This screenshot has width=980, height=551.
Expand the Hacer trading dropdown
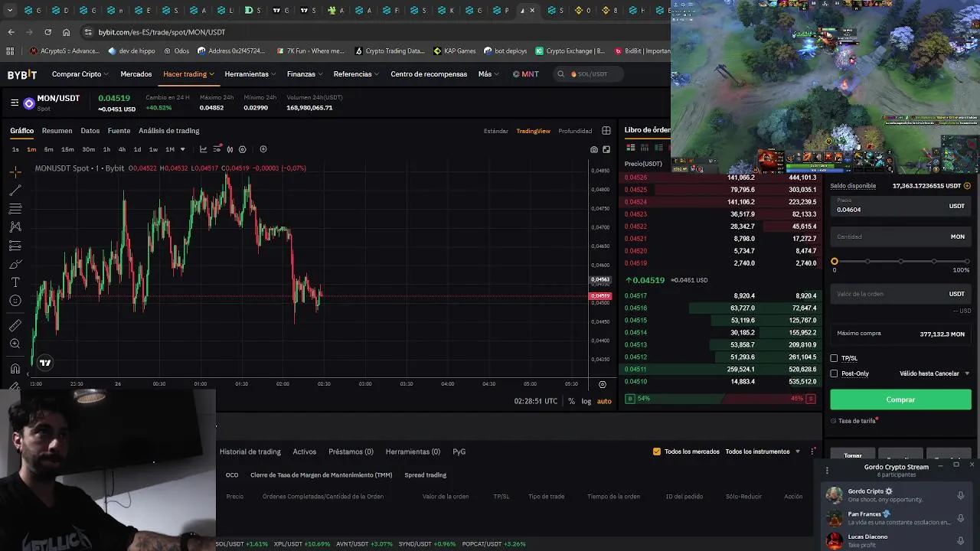click(188, 74)
